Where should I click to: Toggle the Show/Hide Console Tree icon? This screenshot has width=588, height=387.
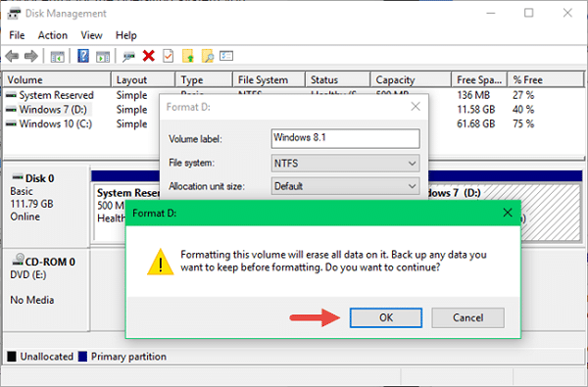pyautogui.click(x=58, y=57)
